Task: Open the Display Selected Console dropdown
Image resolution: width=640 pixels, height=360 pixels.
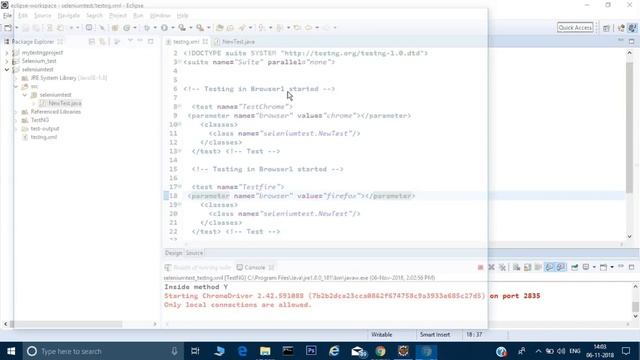Action: 594,267
